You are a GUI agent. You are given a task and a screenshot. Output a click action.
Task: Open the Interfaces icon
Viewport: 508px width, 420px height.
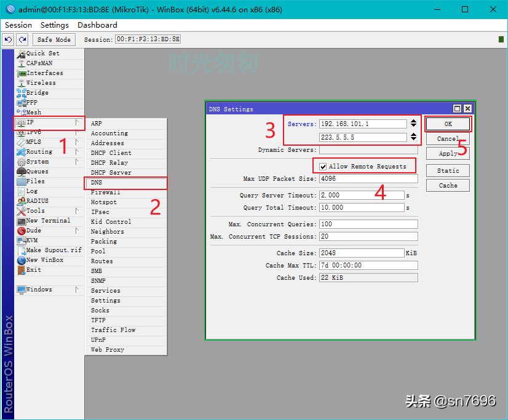pos(22,73)
